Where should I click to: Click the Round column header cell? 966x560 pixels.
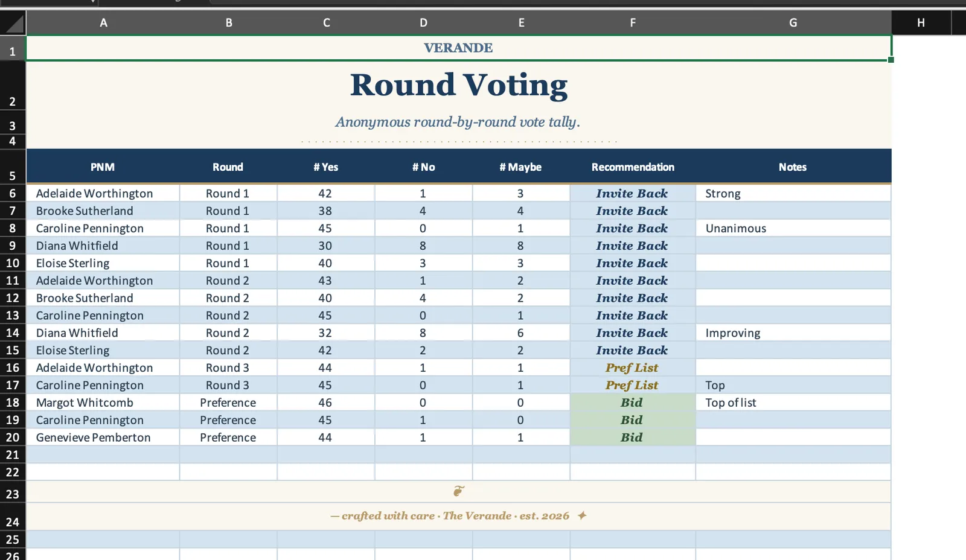[228, 167]
